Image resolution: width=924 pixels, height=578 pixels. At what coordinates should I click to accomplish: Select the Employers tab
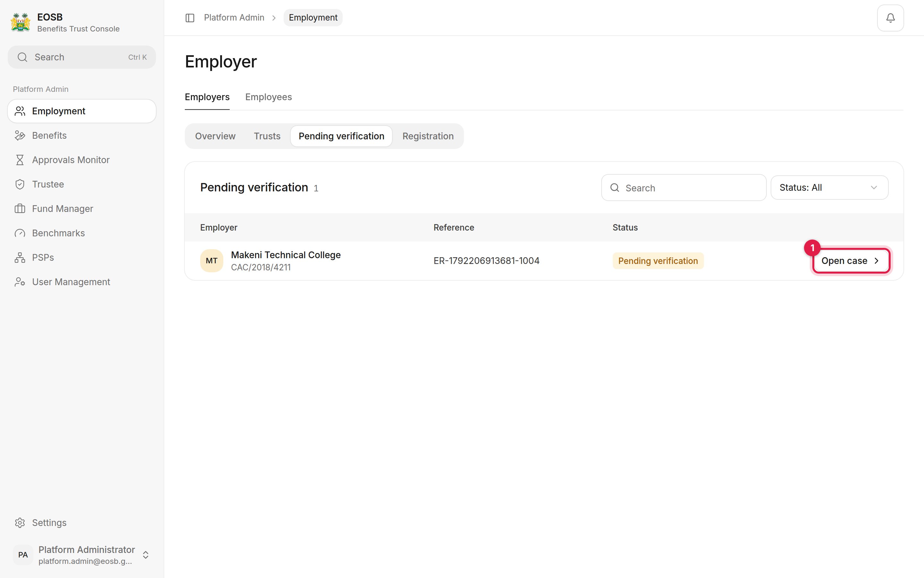click(207, 97)
